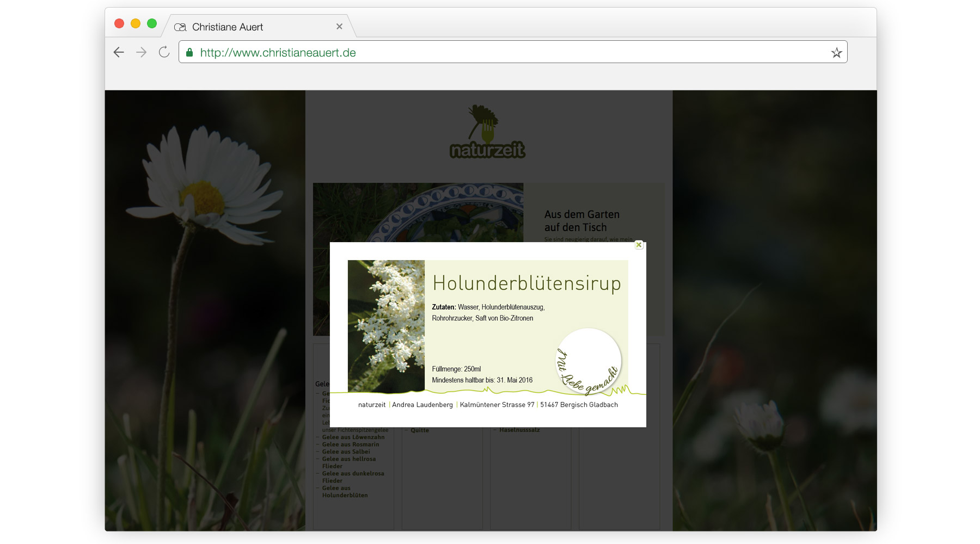Viewport: 980px width, 544px height.
Task: Close the 'Christiane Auert' browser tab
Action: (339, 26)
